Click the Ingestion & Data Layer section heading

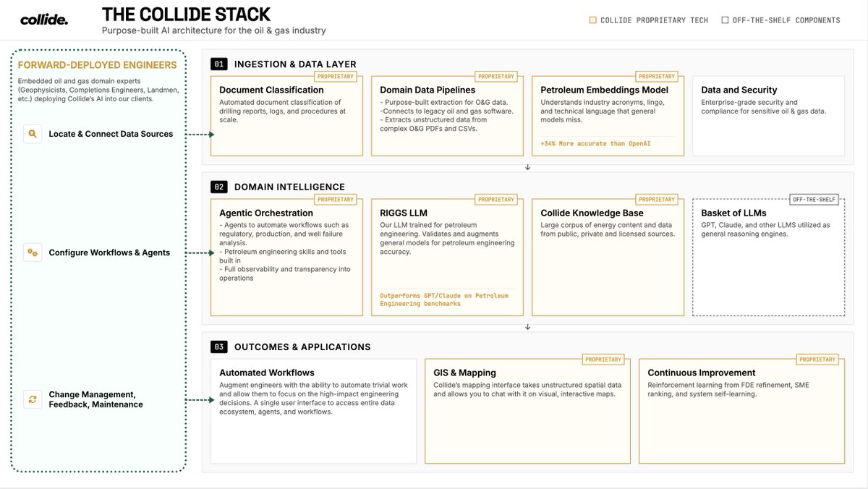(295, 64)
